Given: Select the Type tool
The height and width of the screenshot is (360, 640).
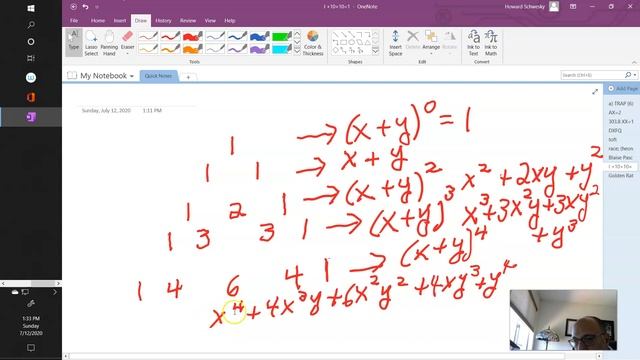Looking at the screenshot, I should [74, 42].
